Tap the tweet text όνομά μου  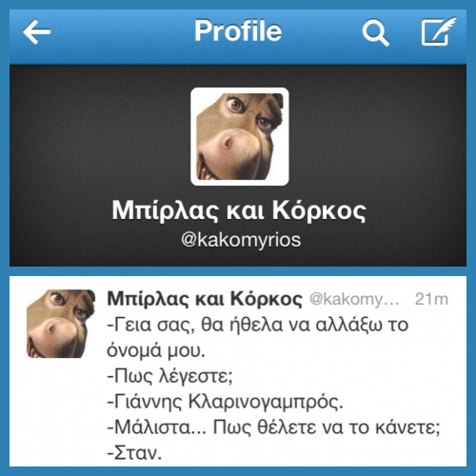point(156,350)
